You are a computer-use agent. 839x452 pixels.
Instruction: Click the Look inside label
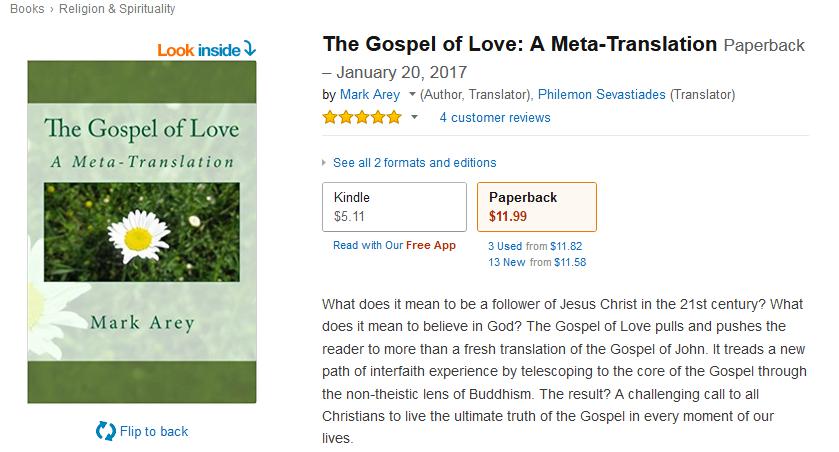(198, 48)
